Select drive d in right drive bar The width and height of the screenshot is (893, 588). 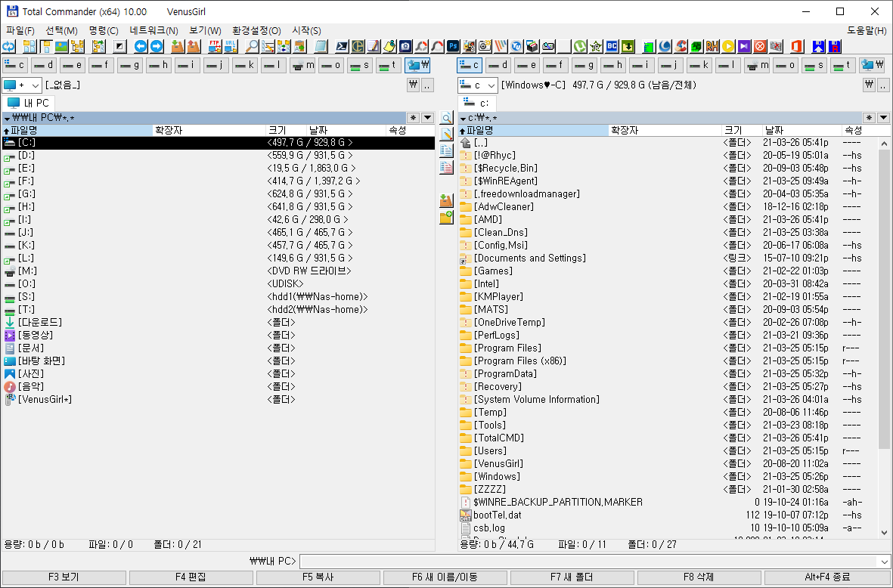[x=498, y=66]
